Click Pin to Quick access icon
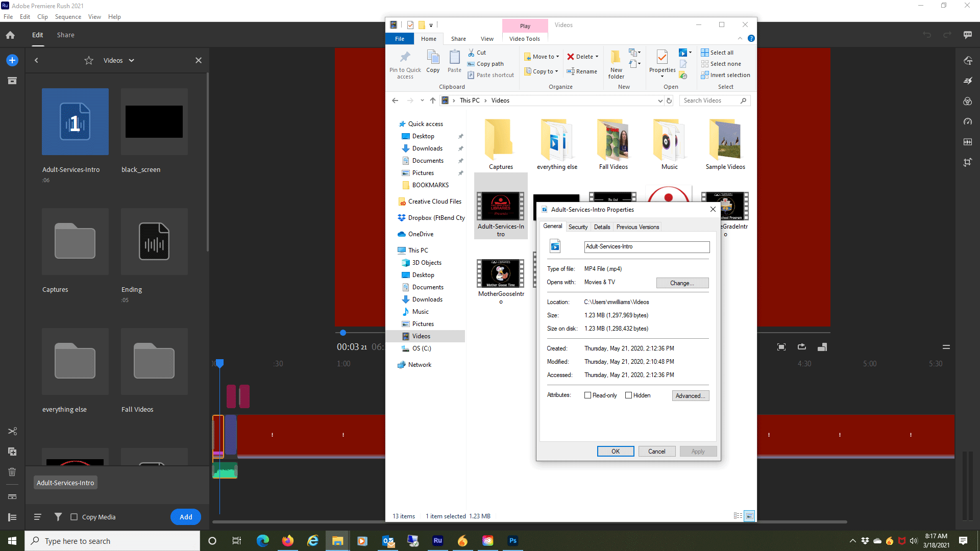 tap(405, 57)
